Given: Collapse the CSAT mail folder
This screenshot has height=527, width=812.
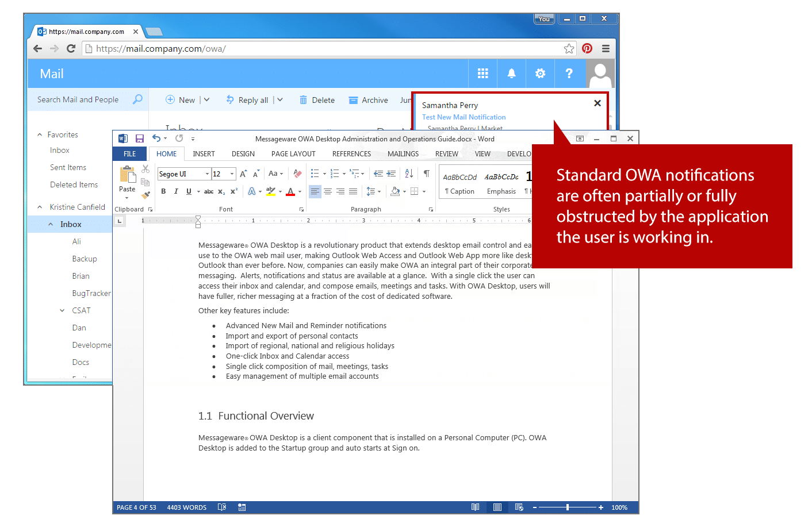Looking at the screenshot, I should pyautogui.click(x=62, y=310).
